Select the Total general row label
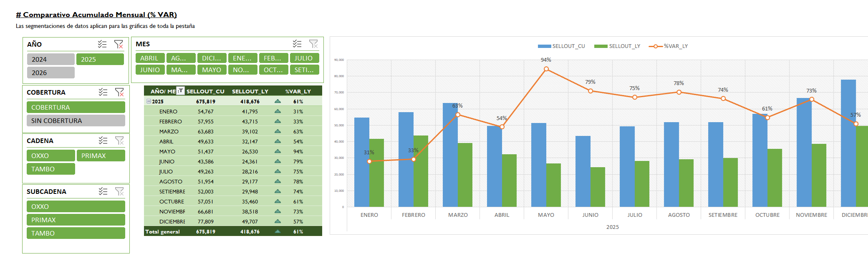 tap(162, 231)
